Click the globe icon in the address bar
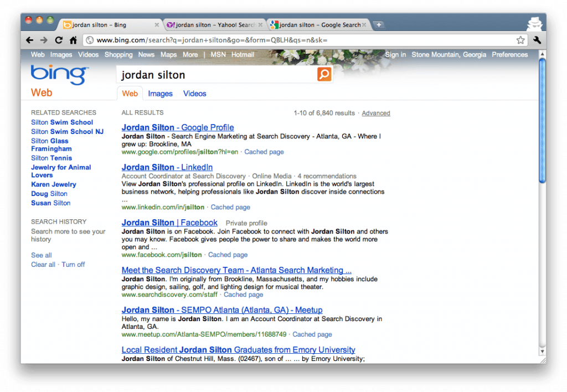 (90, 40)
